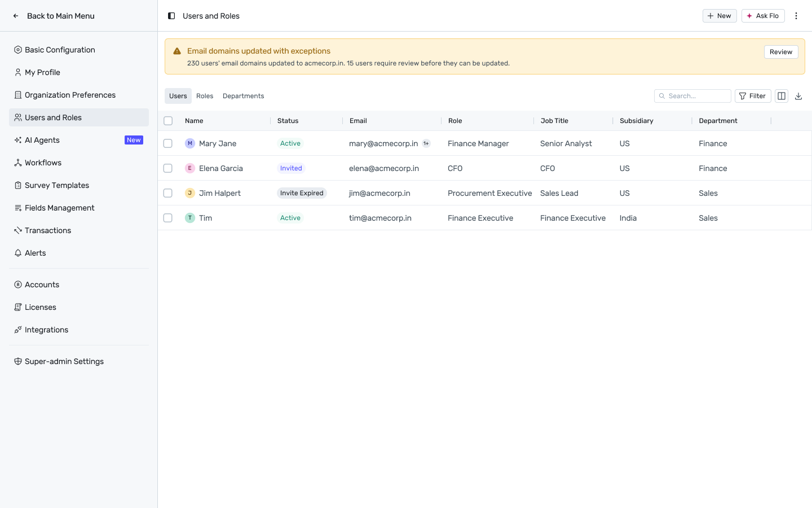Click the Accounts icon in sidebar
This screenshot has width=812, height=508.
click(18, 284)
